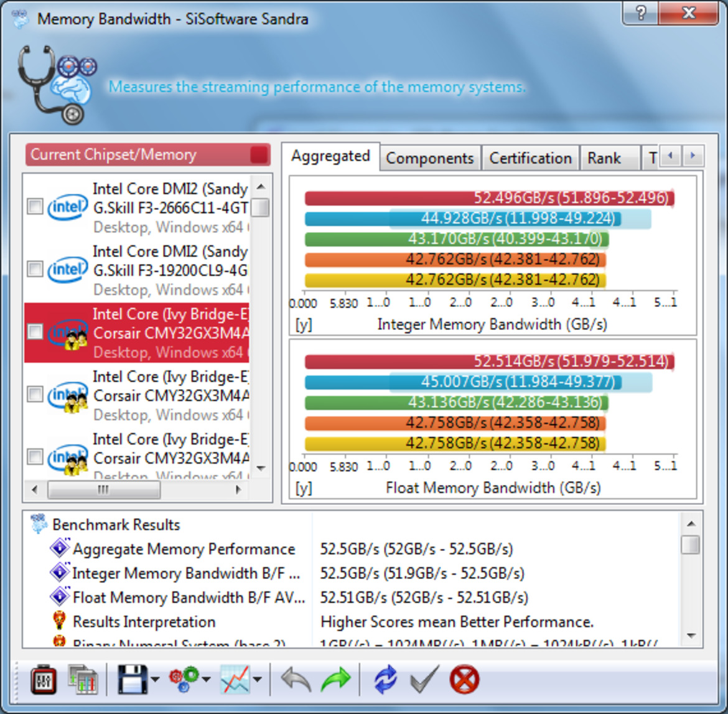Click the Integer Memory Bandwidth chart [y] label
Viewport: 728px width, 714px height.
[304, 324]
